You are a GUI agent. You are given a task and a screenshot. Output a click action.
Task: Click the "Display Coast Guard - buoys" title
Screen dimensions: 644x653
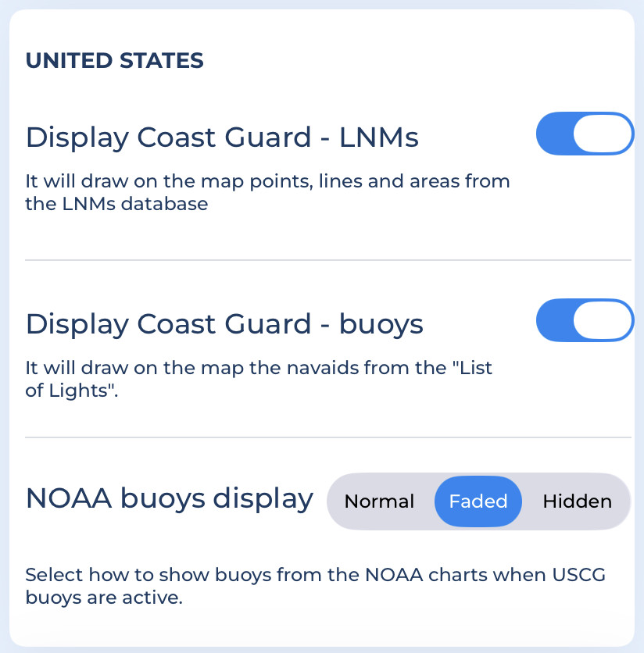(225, 323)
